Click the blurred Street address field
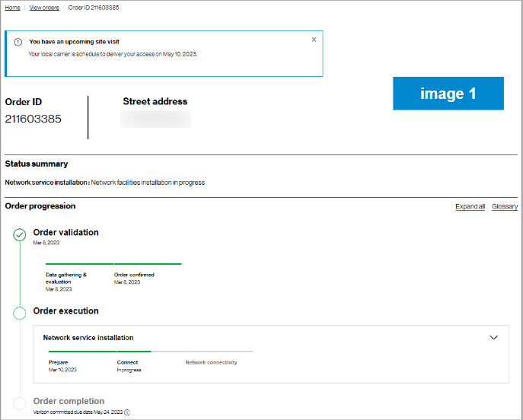This screenshot has height=420, width=523. pos(156,119)
